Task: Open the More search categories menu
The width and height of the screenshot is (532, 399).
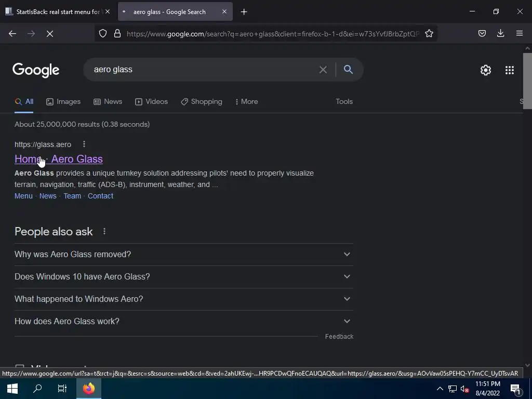Action: (x=247, y=101)
